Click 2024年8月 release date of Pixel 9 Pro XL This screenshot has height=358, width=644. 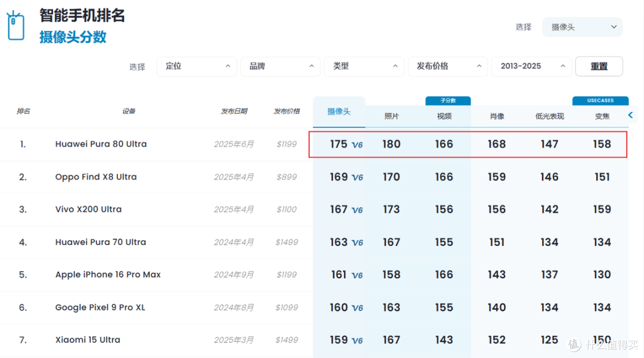click(x=234, y=307)
